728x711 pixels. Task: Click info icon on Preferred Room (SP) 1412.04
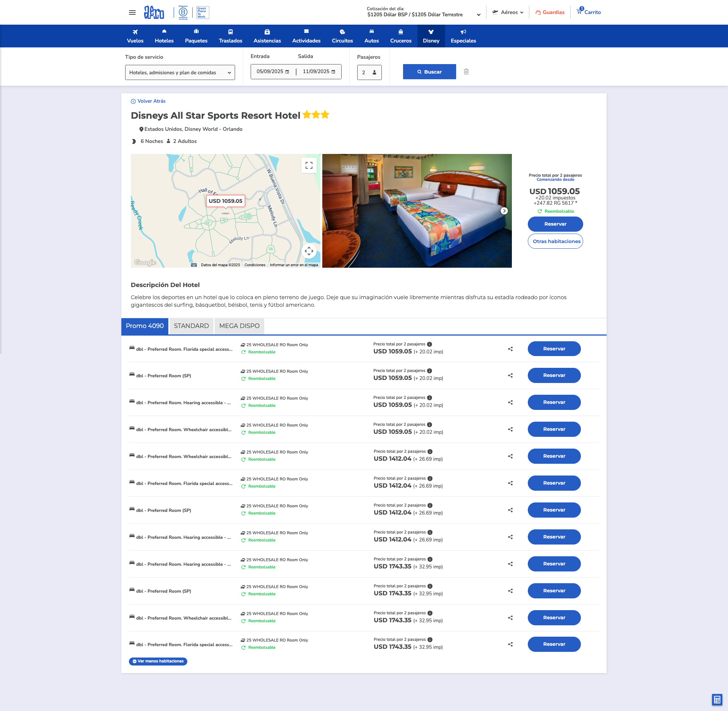(x=430, y=505)
